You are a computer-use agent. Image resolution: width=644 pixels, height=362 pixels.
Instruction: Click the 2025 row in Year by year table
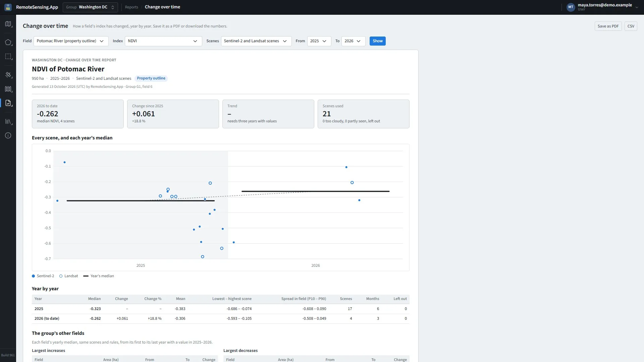click(220, 309)
